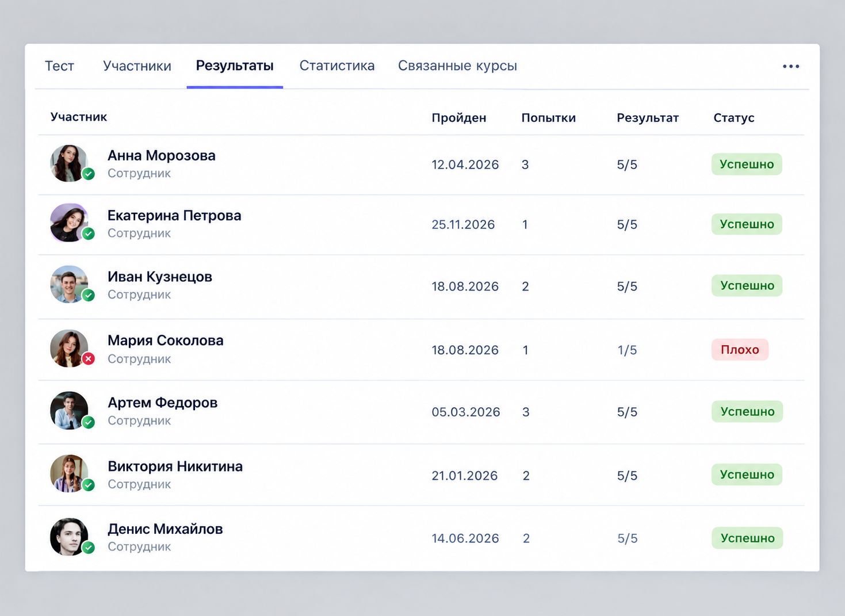Select the date 25.11.2026
845x616 pixels.
click(463, 225)
